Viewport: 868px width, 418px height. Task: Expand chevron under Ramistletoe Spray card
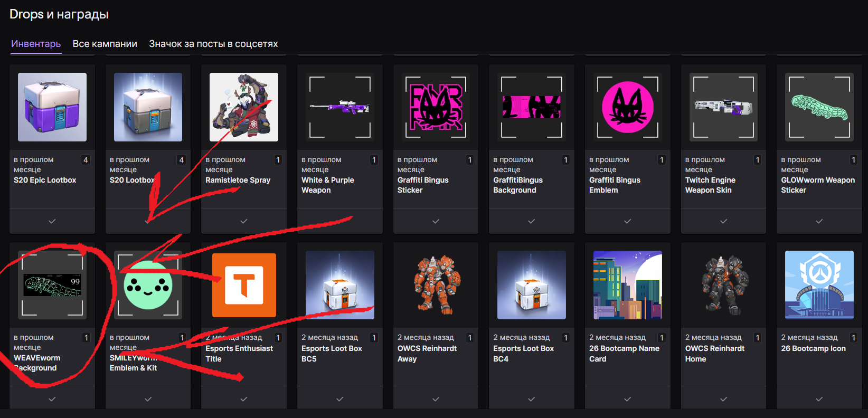(244, 221)
